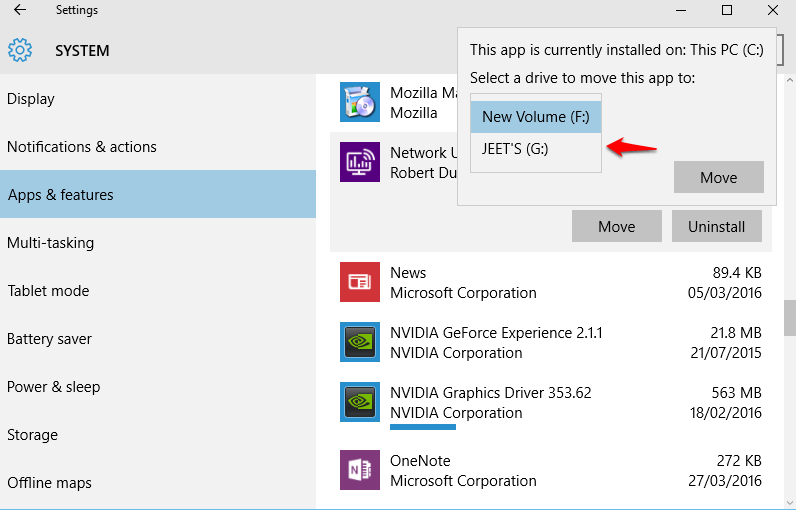Viewport: 796px width, 510px height.
Task: Click the NVIDIA GeForce Experience icon
Action: pyautogui.click(x=360, y=342)
